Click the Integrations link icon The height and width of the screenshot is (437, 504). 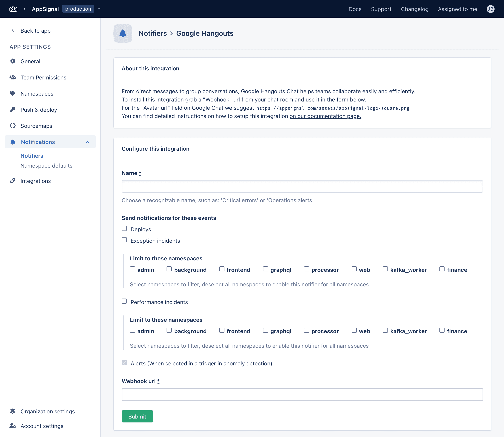(13, 181)
